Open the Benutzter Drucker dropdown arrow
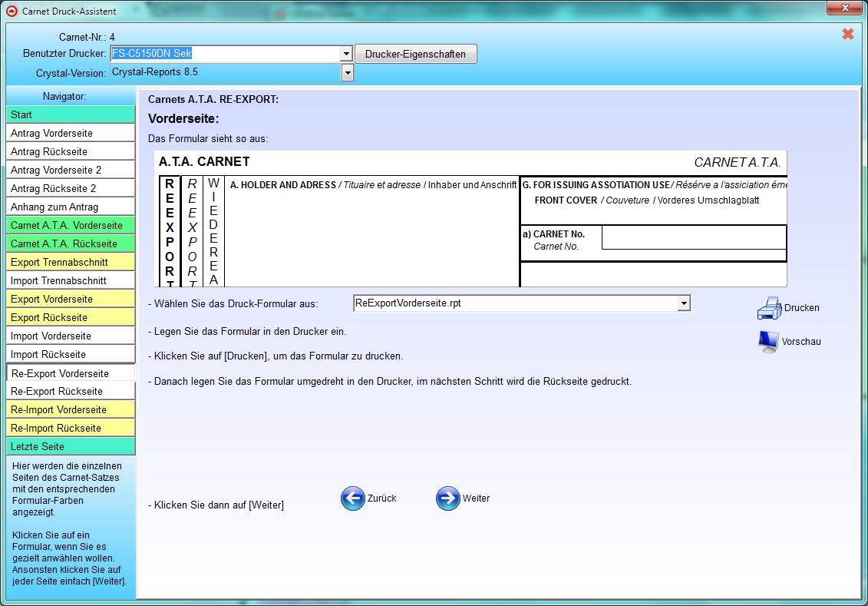This screenshot has width=868, height=606. pos(347,54)
